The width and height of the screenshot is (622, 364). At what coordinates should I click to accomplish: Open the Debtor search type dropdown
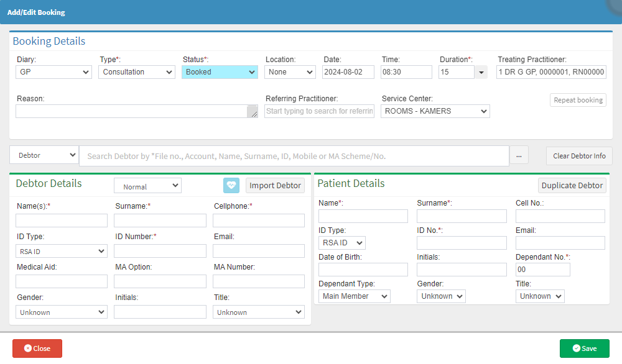tap(44, 155)
